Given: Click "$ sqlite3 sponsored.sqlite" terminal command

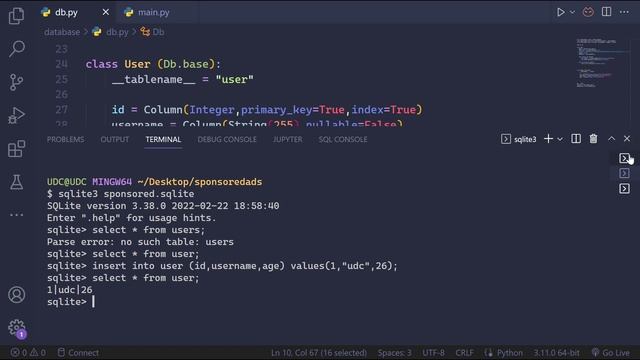Looking at the screenshot, I should coord(120,194).
